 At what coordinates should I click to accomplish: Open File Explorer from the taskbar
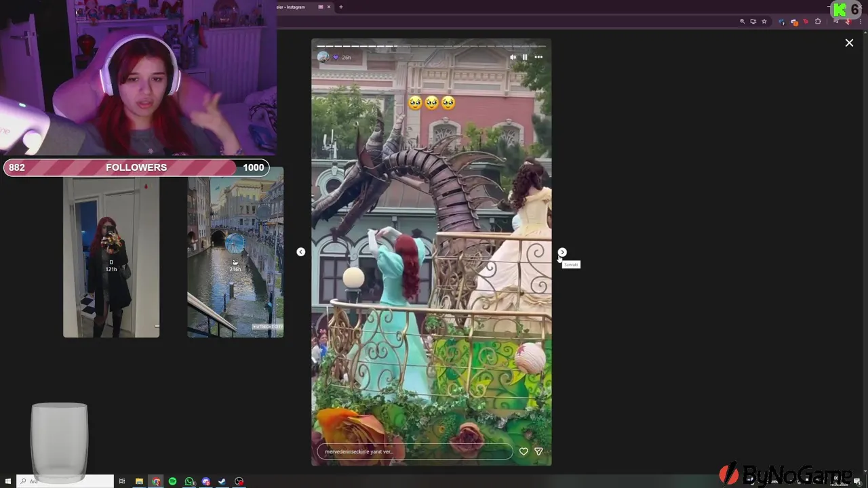click(x=139, y=481)
